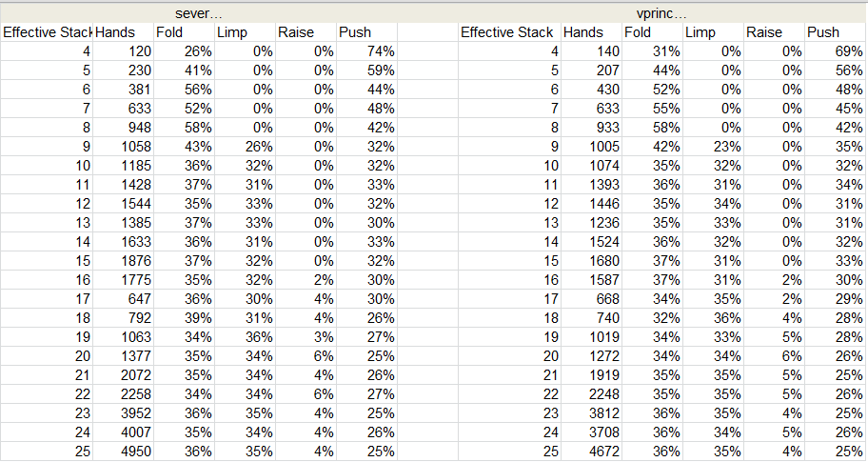The image size is (868, 462).
Task: Select the Hands value 3952
Action: pyautogui.click(x=125, y=412)
